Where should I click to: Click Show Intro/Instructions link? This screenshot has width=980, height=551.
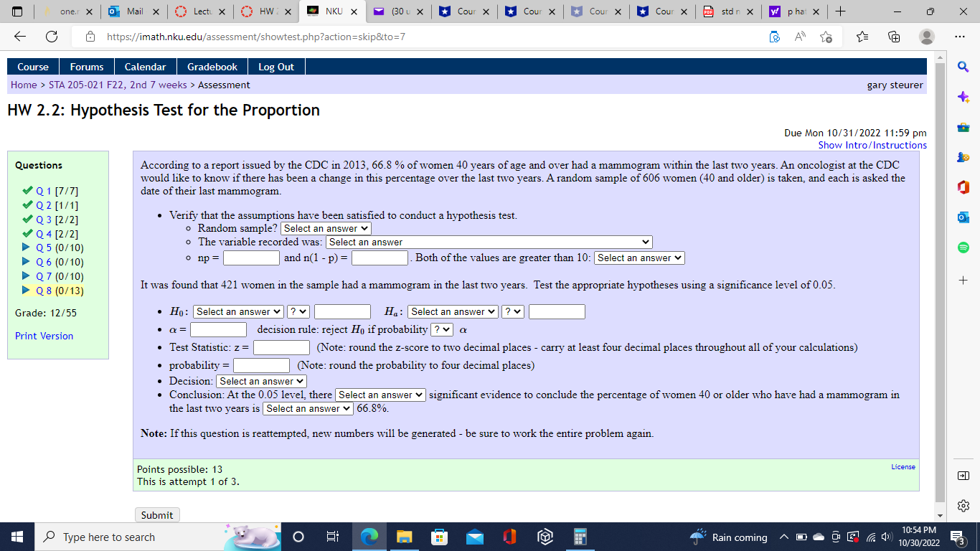point(872,145)
